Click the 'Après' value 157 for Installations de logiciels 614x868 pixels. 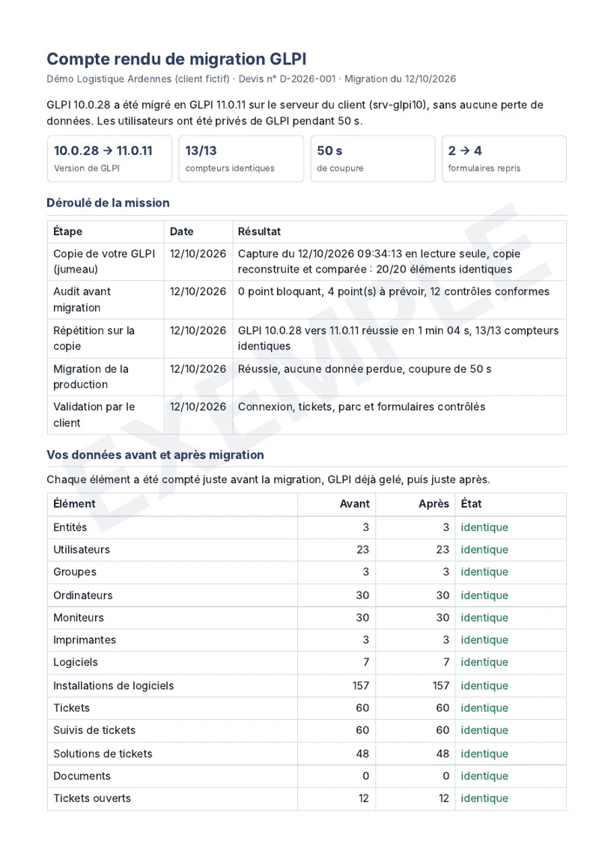441,685
